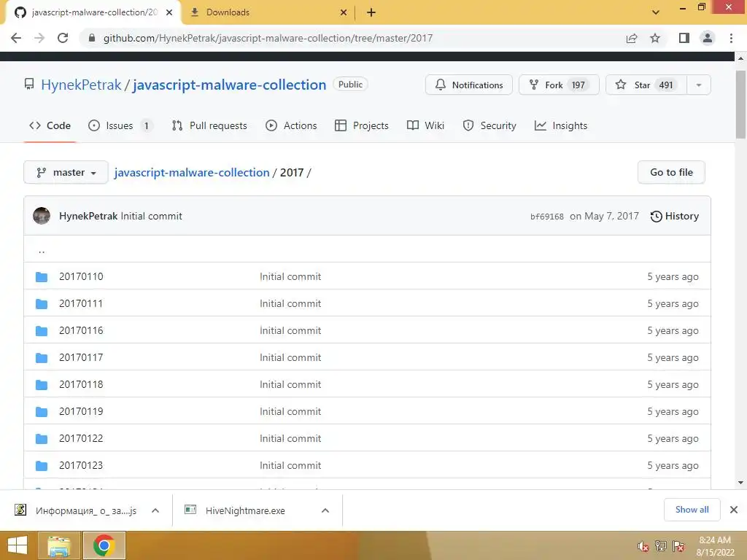
Task: Open HynekPetrak user profile link
Action: click(81, 85)
